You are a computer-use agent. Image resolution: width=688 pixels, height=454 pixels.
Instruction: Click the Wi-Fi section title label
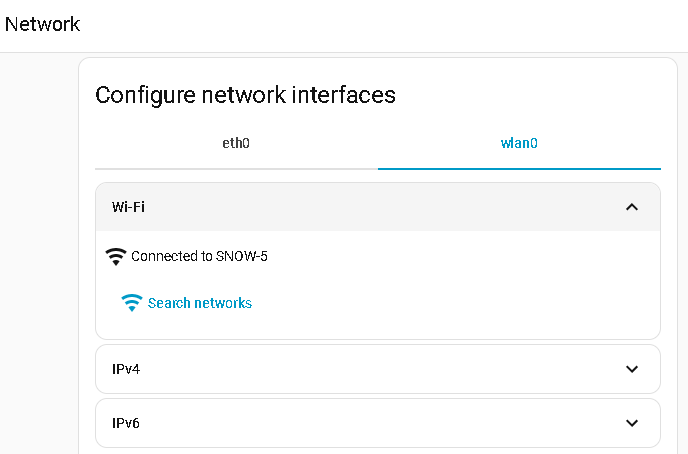point(129,207)
